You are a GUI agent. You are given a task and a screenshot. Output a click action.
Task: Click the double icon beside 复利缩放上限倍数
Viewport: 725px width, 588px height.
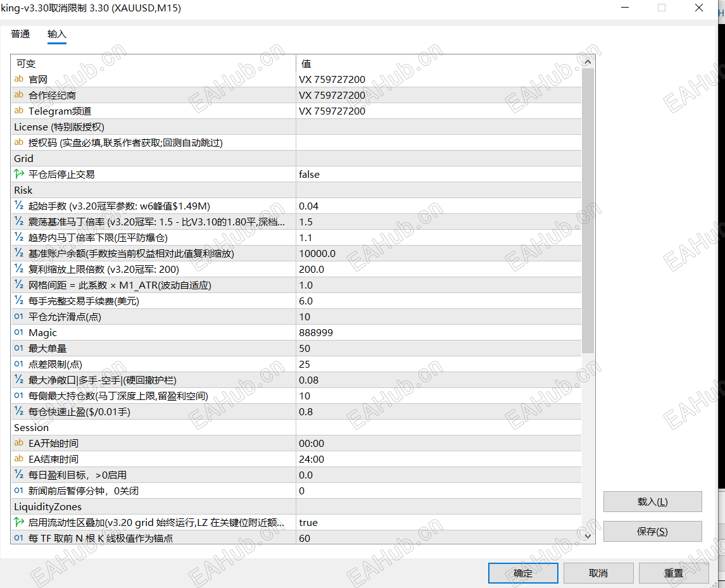18,269
